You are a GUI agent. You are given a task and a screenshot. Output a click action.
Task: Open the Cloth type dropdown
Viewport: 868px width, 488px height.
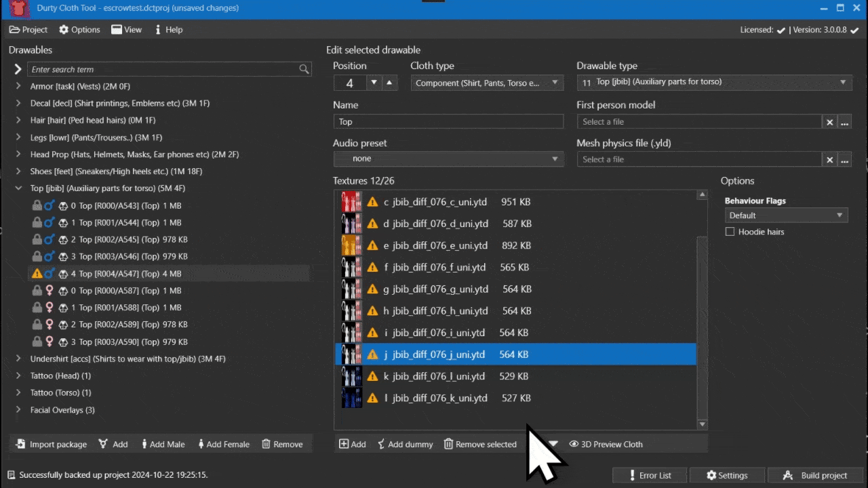point(487,83)
